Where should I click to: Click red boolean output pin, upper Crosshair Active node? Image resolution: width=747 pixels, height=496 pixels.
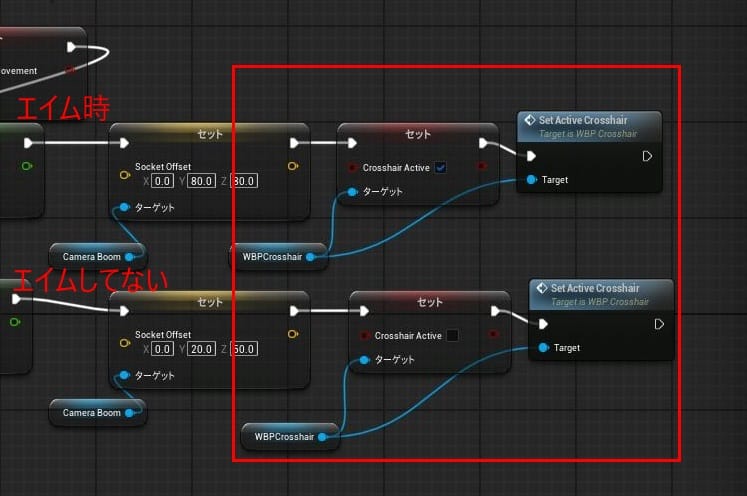pos(482,166)
